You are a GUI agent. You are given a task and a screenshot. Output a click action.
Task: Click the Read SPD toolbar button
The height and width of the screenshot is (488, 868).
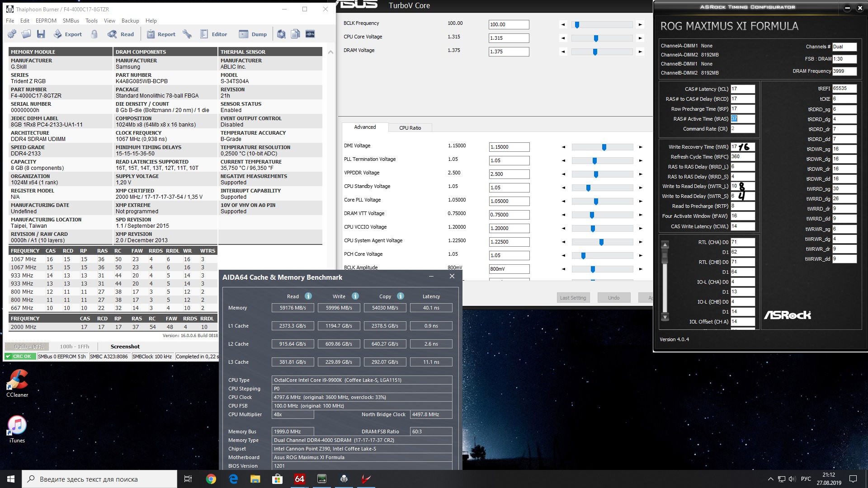click(x=121, y=34)
